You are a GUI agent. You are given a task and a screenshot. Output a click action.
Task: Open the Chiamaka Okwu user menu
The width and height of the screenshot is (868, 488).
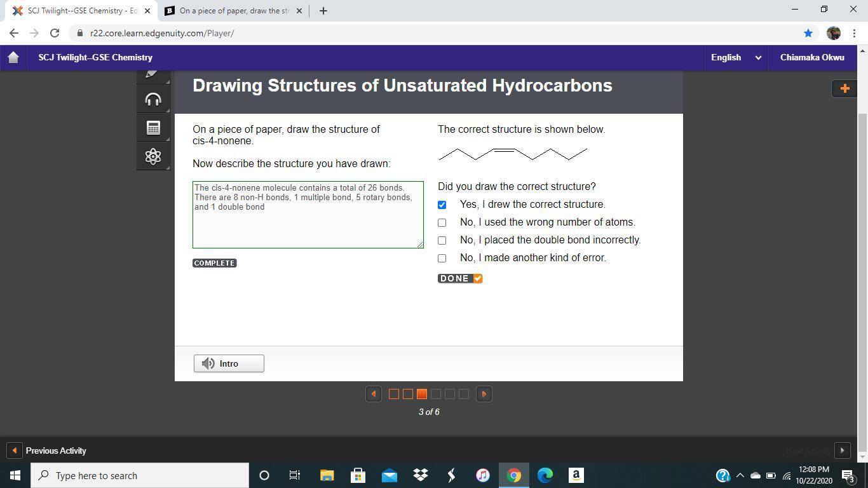pos(812,57)
